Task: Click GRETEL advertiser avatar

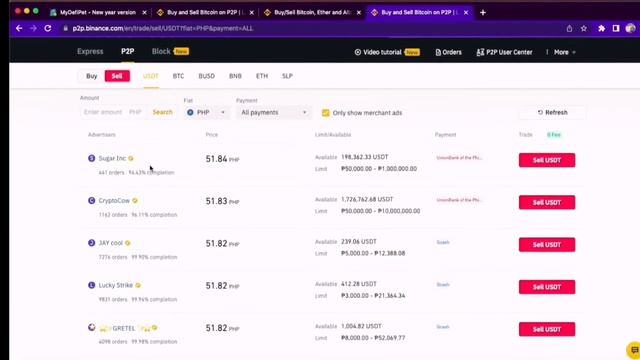Action: pos(91,327)
